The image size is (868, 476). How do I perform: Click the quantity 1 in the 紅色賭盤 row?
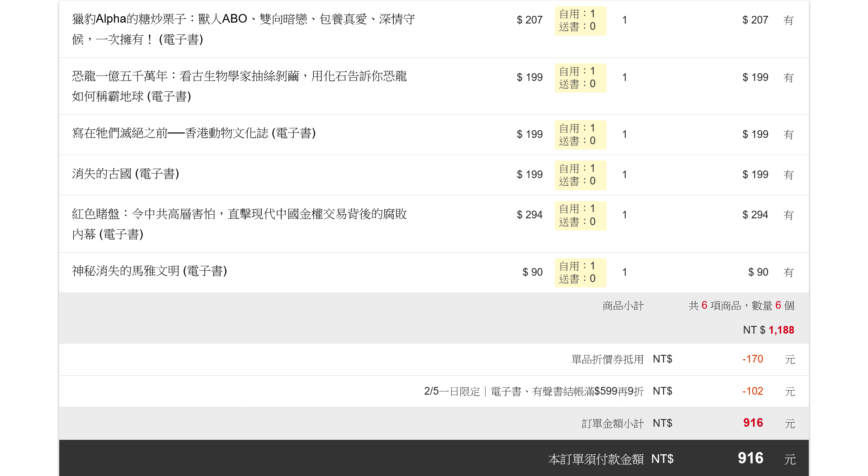click(624, 215)
